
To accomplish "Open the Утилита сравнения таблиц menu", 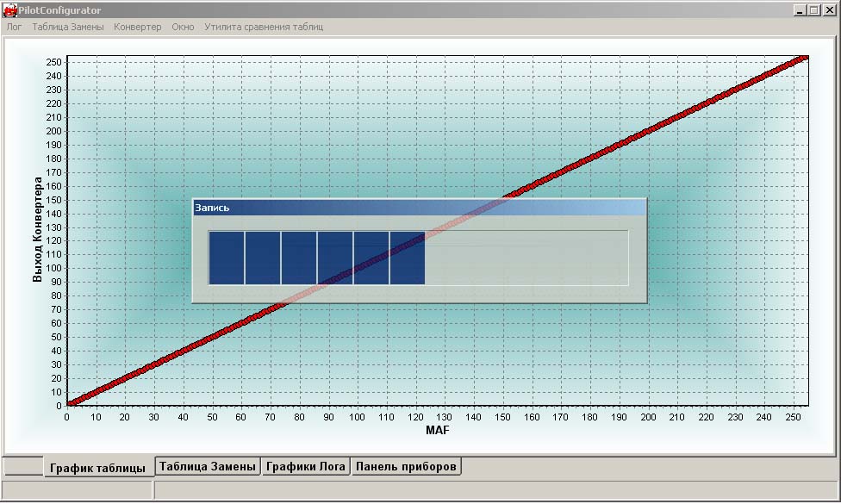I will [264, 27].
